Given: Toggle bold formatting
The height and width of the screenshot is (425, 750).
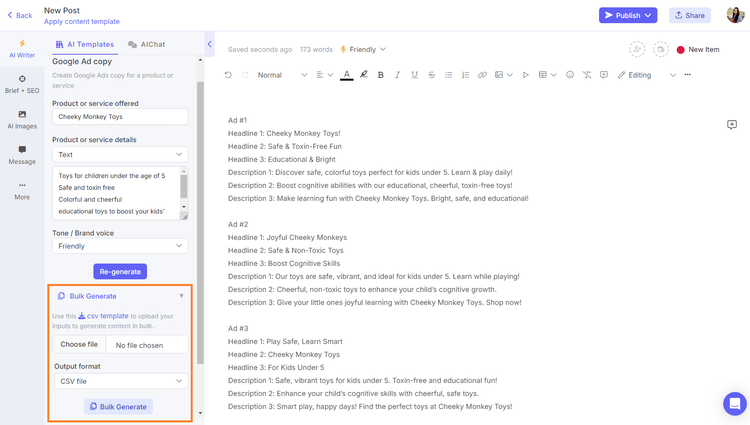Looking at the screenshot, I should (x=381, y=75).
